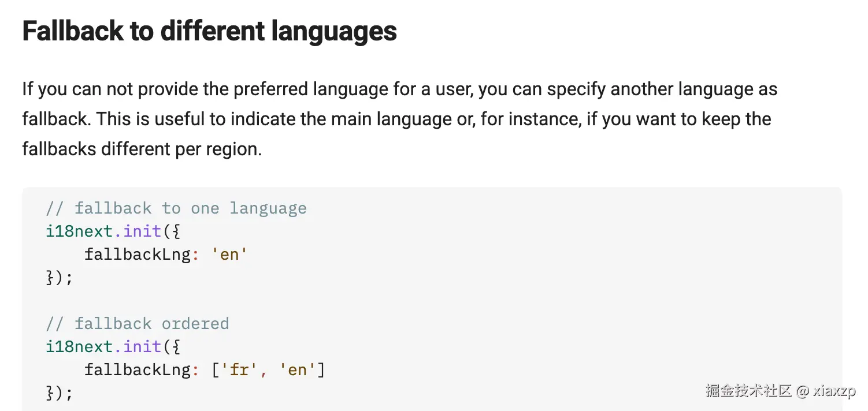Click the 'en' string inside the array

(x=296, y=369)
